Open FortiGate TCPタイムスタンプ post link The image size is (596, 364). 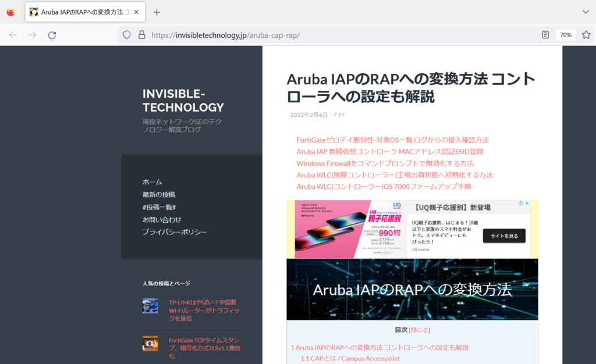pyautogui.click(x=204, y=348)
